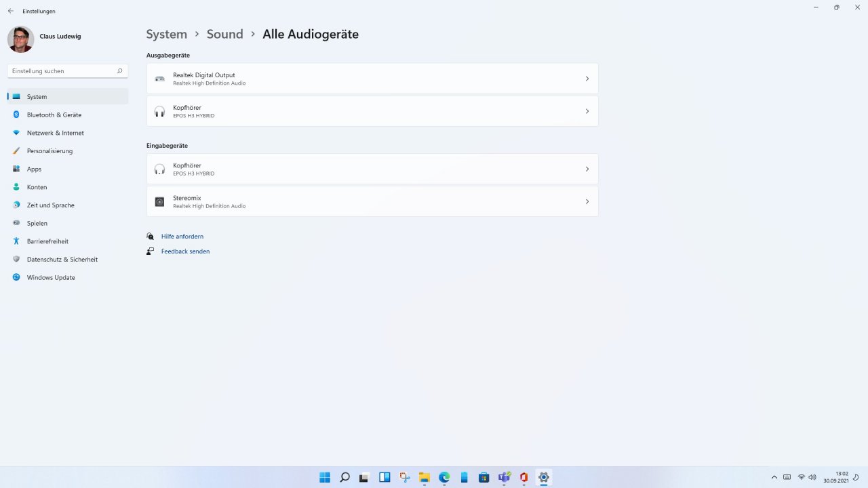Expand the Realtek Digital Output chevron
The image size is (868, 488).
coord(587,79)
